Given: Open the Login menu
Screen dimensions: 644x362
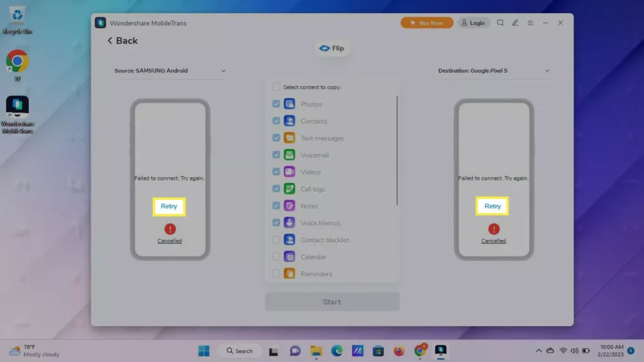Looking at the screenshot, I should tap(473, 23).
